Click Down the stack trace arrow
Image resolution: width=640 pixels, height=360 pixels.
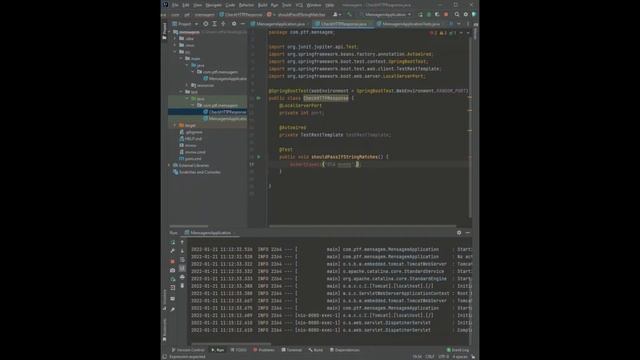(x=182, y=251)
